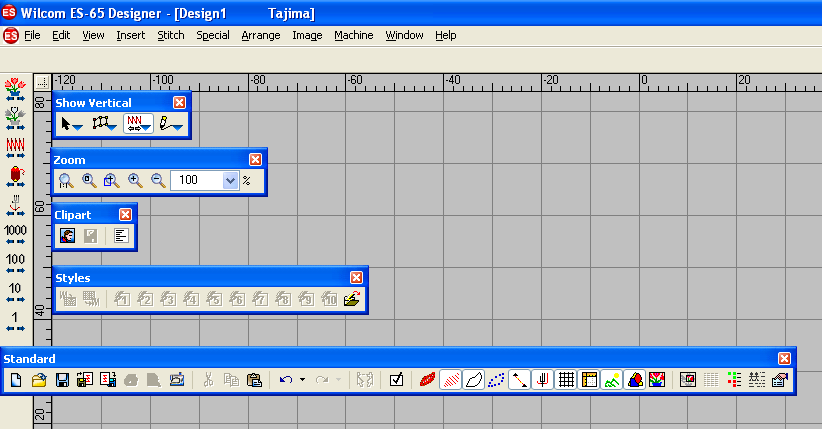Click the camera capture icon in Standard toolbar
This screenshot has height=429, width=822.
point(177,380)
